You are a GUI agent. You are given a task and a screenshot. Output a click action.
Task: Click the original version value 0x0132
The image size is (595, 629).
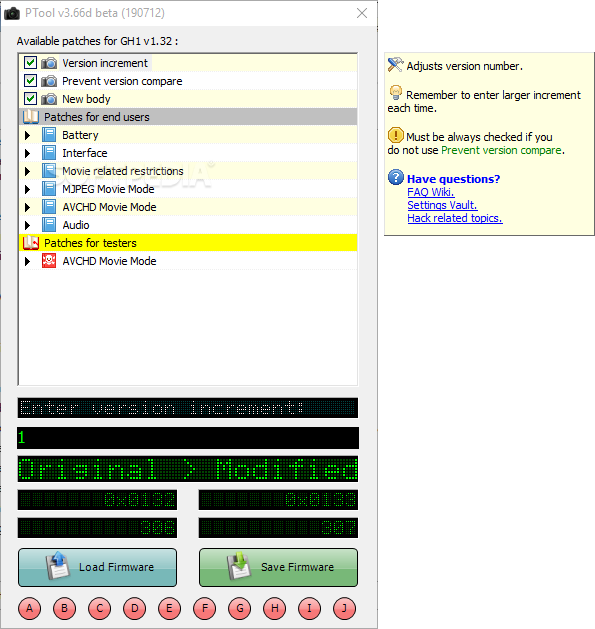pyautogui.click(x=97, y=500)
